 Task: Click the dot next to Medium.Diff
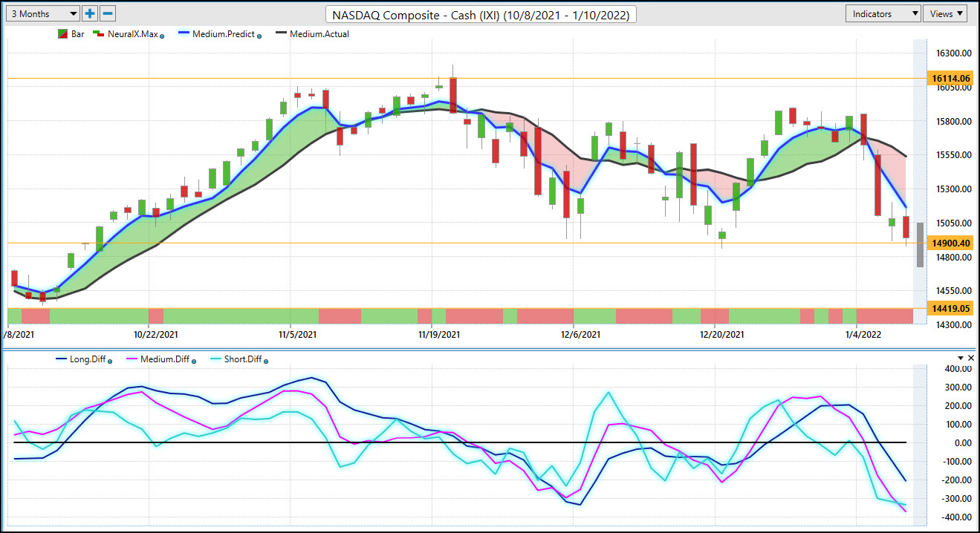click(x=194, y=361)
